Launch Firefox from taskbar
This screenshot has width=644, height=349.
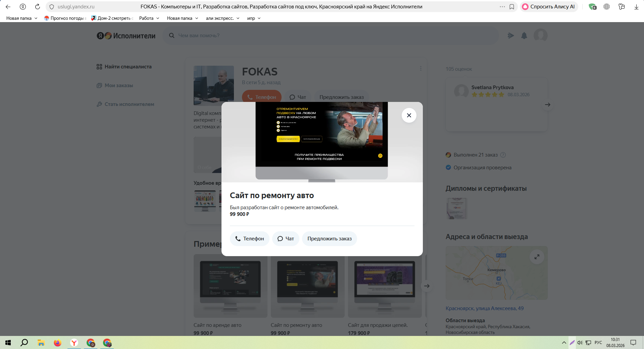[x=57, y=343]
